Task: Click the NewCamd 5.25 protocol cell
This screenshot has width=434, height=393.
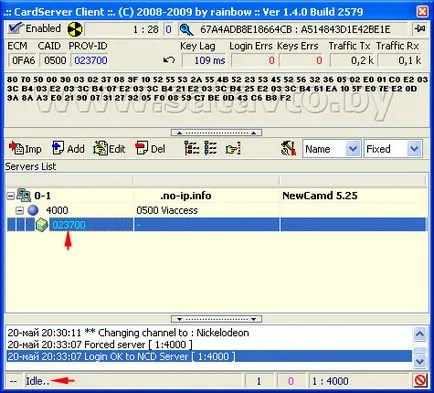Action: click(320, 196)
